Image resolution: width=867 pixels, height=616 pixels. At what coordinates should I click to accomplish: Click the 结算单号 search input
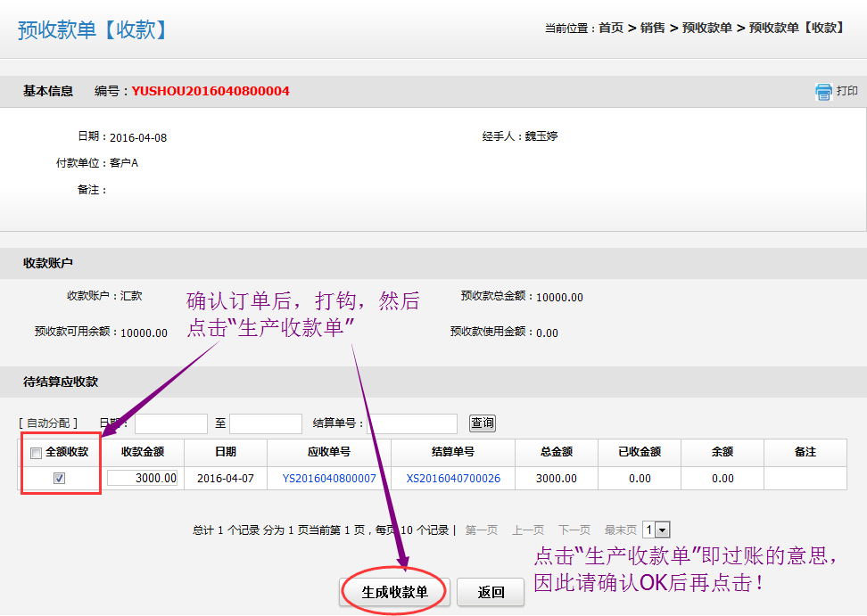(412, 423)
